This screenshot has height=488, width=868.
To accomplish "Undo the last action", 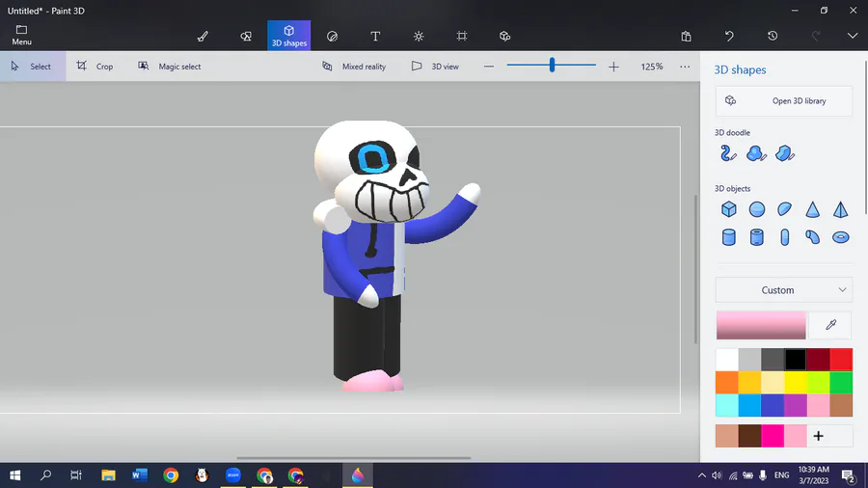I will [x=729, y=36].
